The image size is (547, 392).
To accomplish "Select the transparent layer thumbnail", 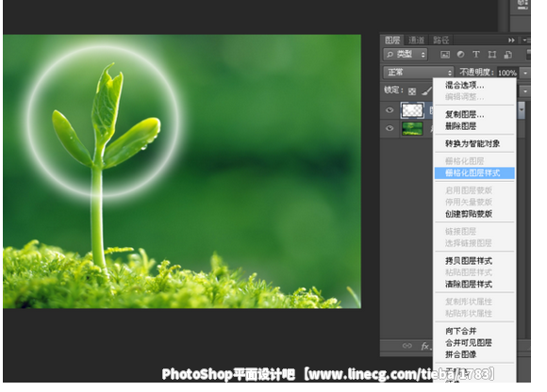I will tap(412, 110).
